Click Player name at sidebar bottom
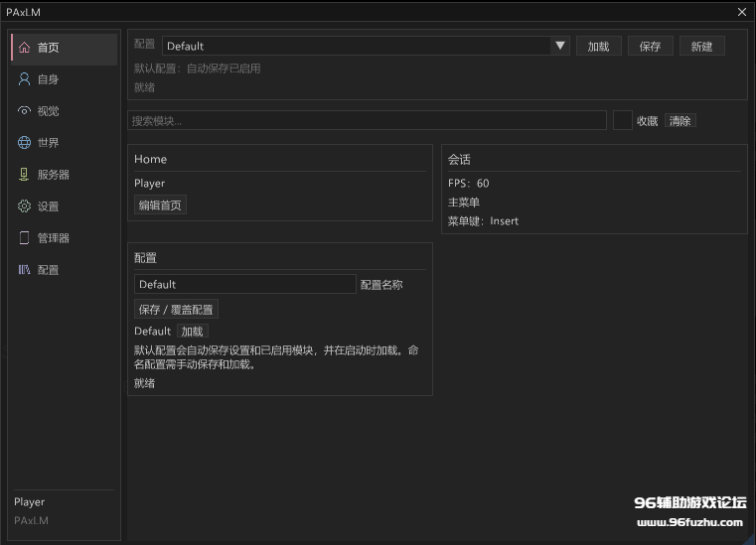This screenshot has height=545, width=756. point(30,502)
